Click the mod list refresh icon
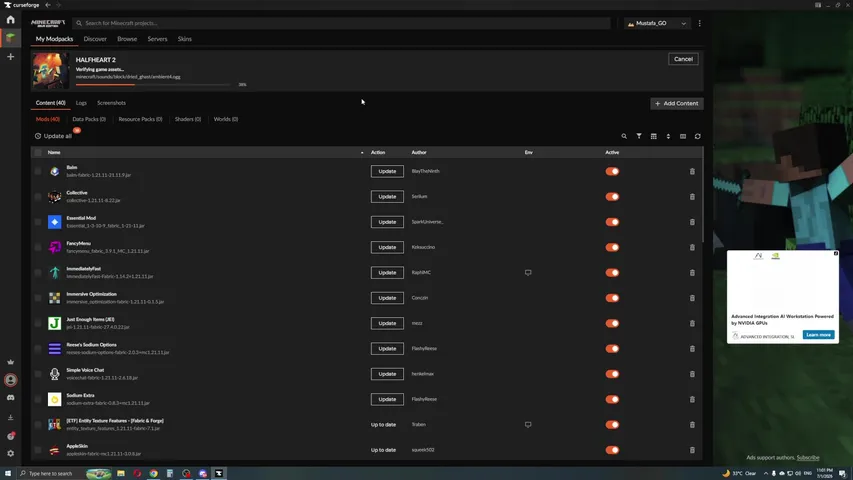 [697, 136]
